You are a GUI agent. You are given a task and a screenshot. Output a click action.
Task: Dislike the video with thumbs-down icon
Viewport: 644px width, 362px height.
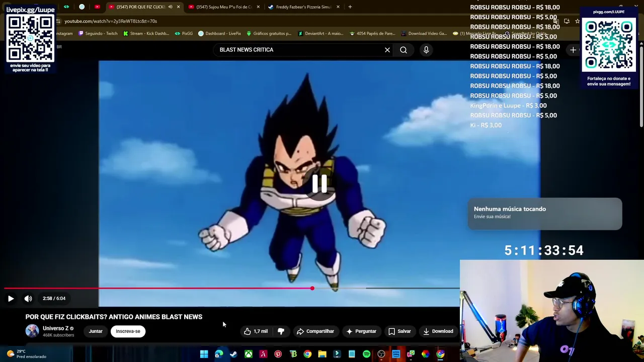click(x=281, y=331)
